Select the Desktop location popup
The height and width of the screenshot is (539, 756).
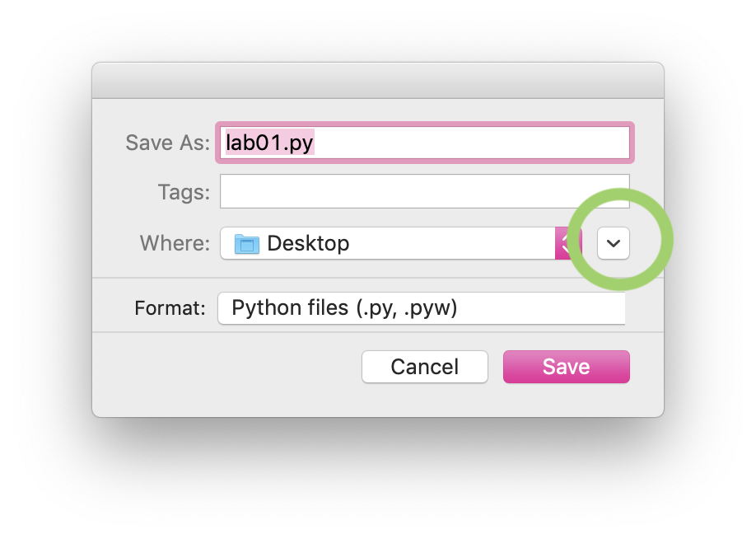tap(401, 243)
